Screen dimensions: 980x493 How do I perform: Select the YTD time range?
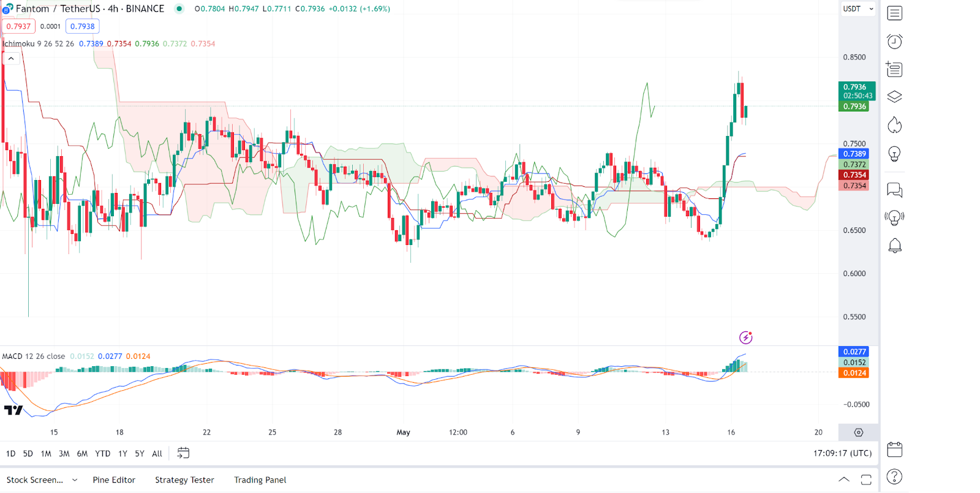(102, 454)
